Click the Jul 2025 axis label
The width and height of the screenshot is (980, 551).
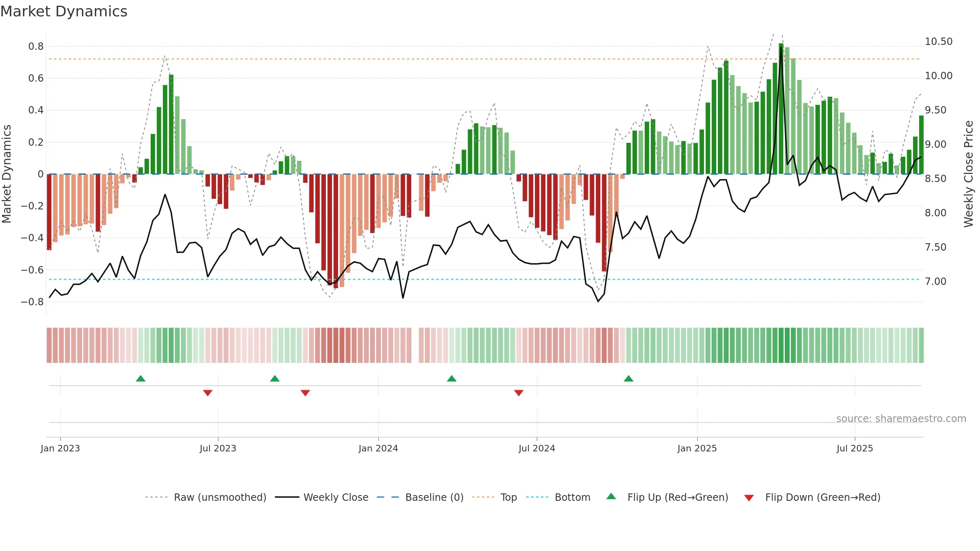tap(855, 448)
